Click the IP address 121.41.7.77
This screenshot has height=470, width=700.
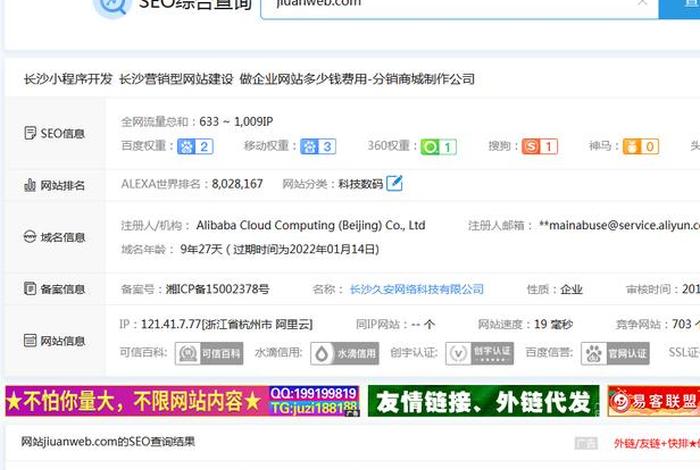(x=171, y=324)
